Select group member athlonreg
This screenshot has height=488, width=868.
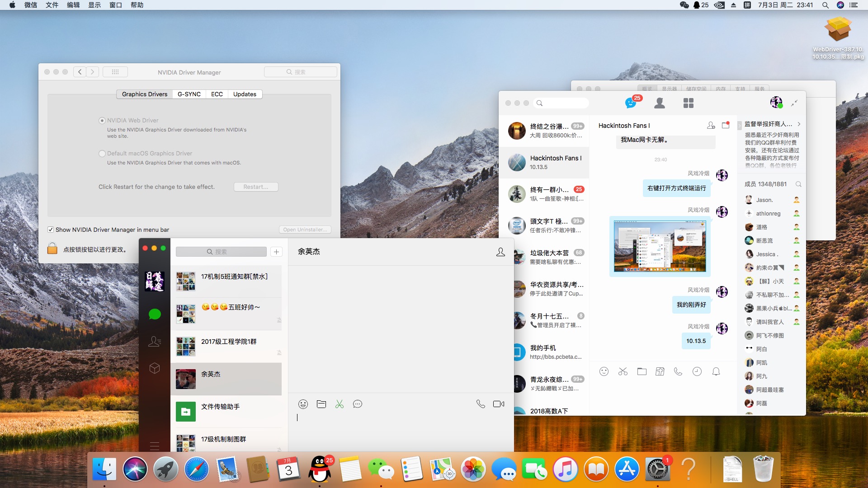[772, 213]
